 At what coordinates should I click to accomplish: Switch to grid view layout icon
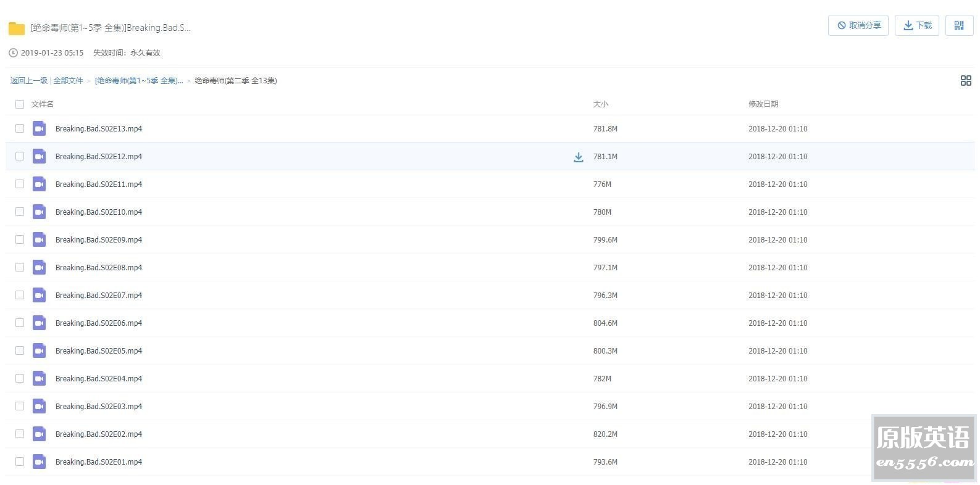966,81
